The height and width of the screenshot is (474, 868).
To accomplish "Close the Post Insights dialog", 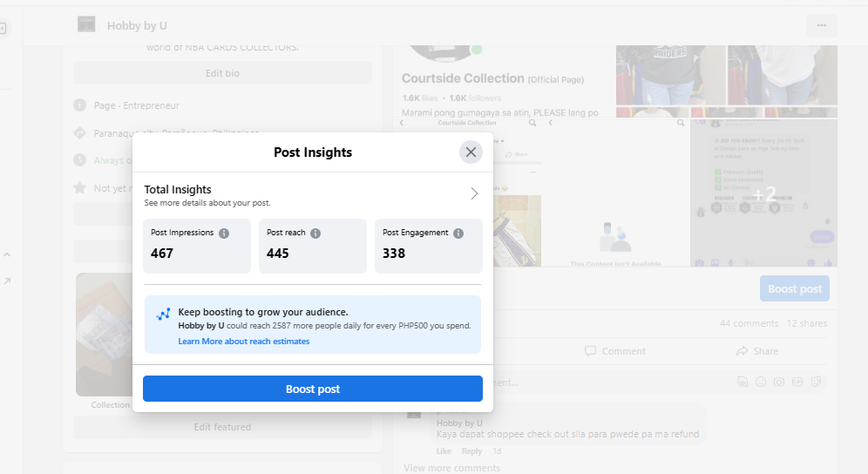I will [471, 152].
